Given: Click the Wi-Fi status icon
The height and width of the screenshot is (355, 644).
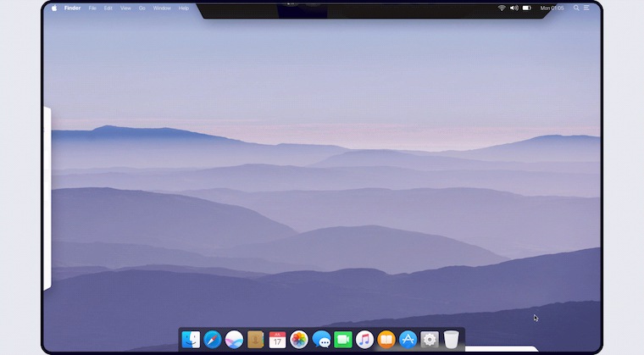Looking at the screenshot, I should (502, 8).
